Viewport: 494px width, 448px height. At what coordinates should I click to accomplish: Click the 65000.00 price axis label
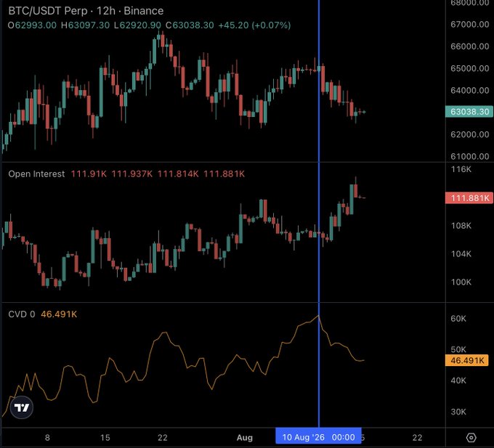[x=469, y=68]
